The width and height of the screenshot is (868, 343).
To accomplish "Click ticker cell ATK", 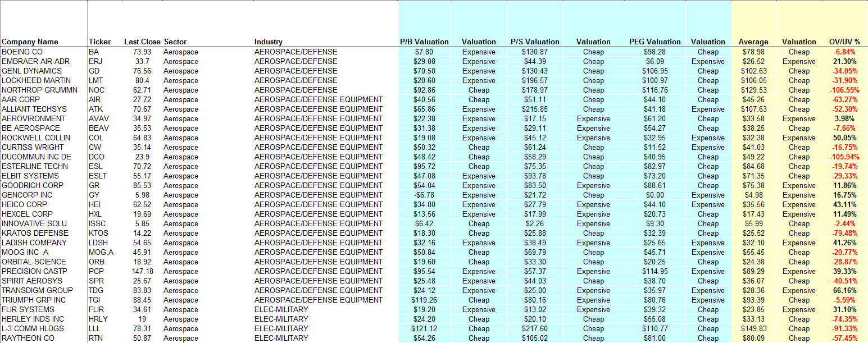I will click(x=95, y=109).
